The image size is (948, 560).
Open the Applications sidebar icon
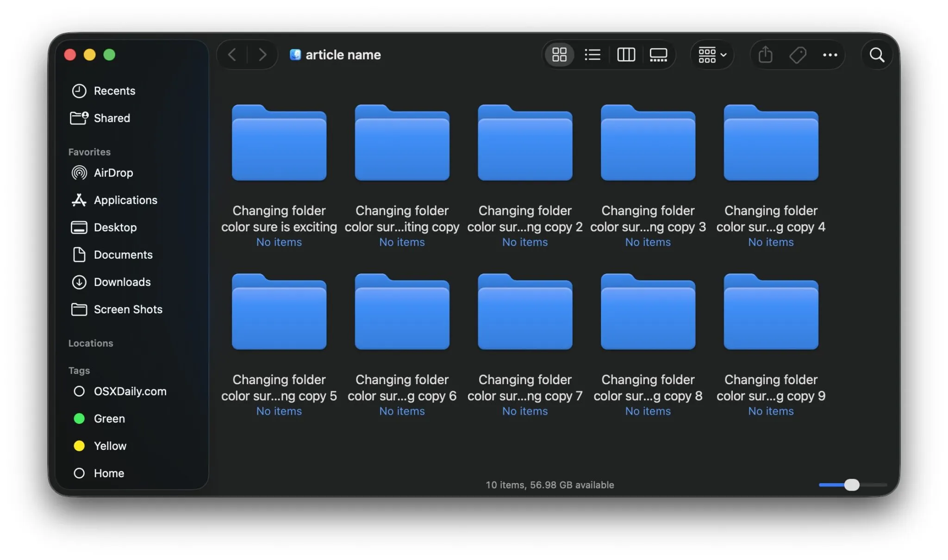tap(79, 200)
